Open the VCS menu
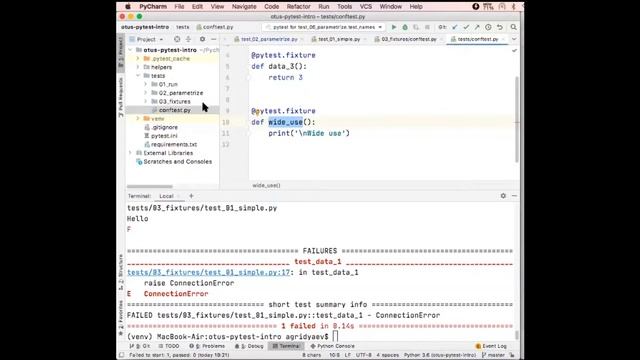Screen dimensions: 640x360 pos(366,7)
